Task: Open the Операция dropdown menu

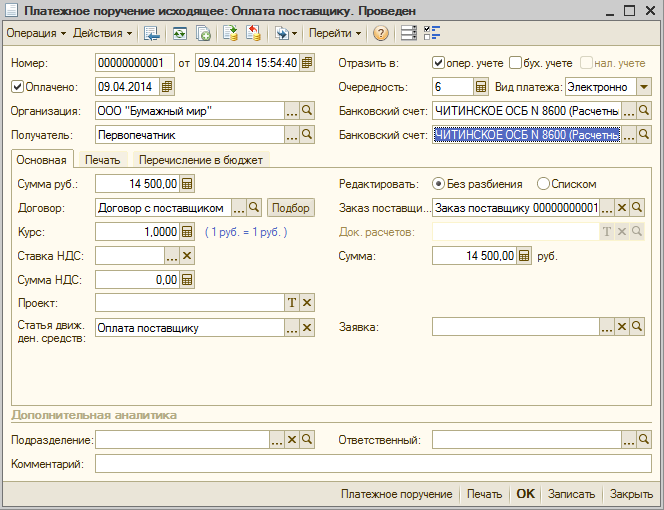Action: click(x=36, y=33)
